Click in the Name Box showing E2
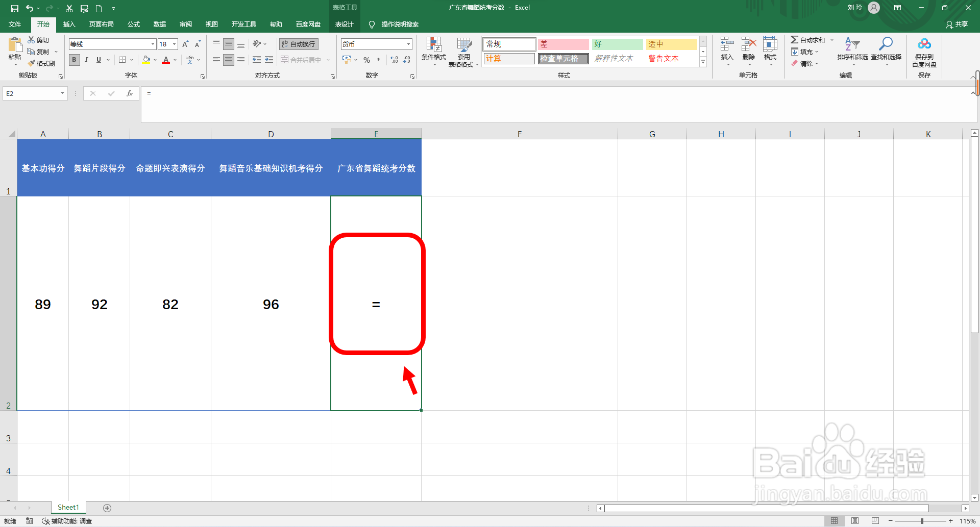Viewport: 980px width, 527px height. tap(31, 93)
